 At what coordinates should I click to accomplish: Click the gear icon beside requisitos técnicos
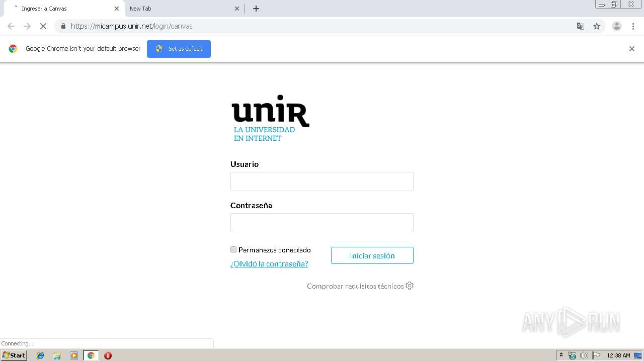click(x=410, y=286)
